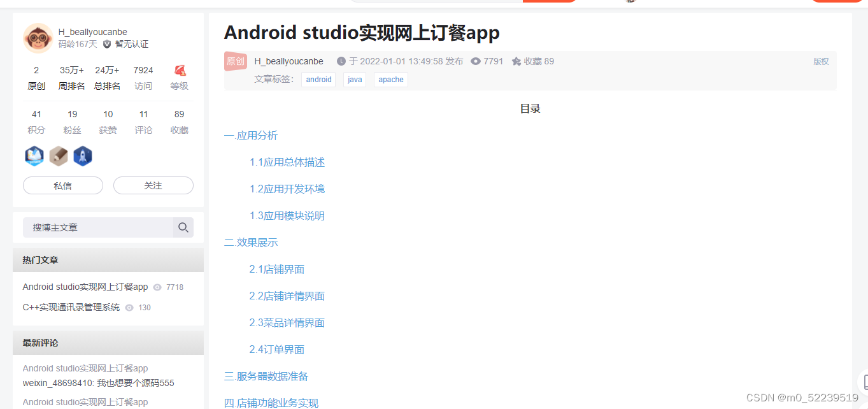The width and height of the screenshot is (868, 409).
Task: Click the sidebar 收藏 89 stat
Action: click(179, 122)
